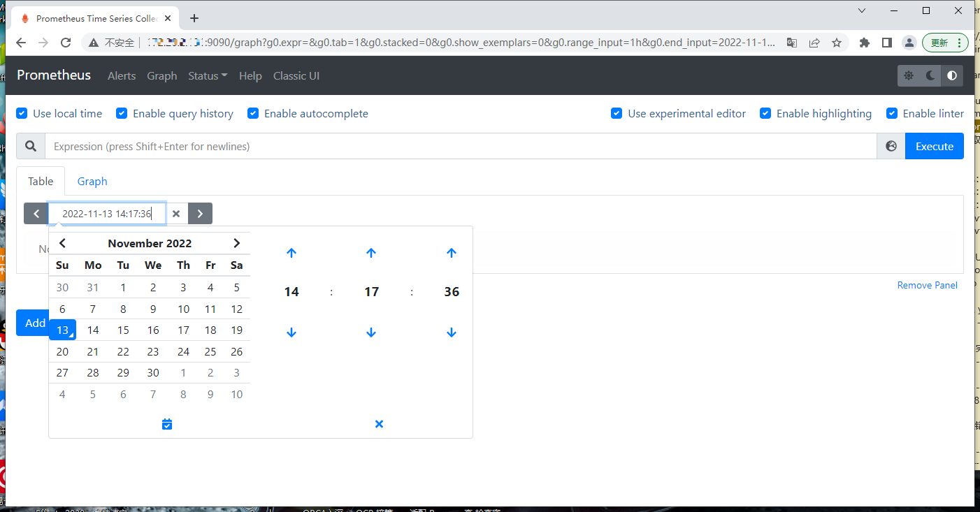This screenshot has height=512, width=980.
Task: Open the Chrome profile avatar
Action: click(909, 43)
